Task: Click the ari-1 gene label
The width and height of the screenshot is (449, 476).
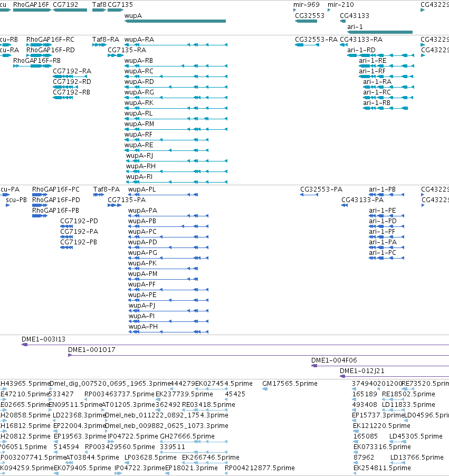Action: pyautogui.click(x=355, y=27)
